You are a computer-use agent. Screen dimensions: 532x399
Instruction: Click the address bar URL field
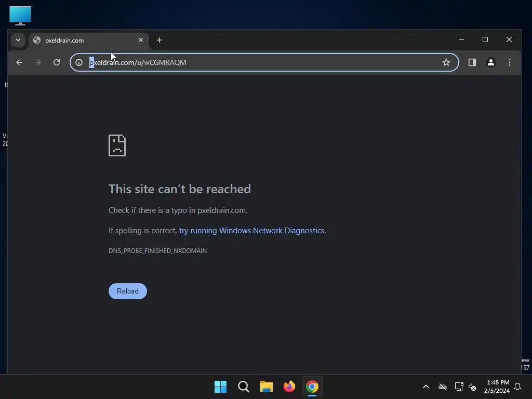[x=264, y=62]
